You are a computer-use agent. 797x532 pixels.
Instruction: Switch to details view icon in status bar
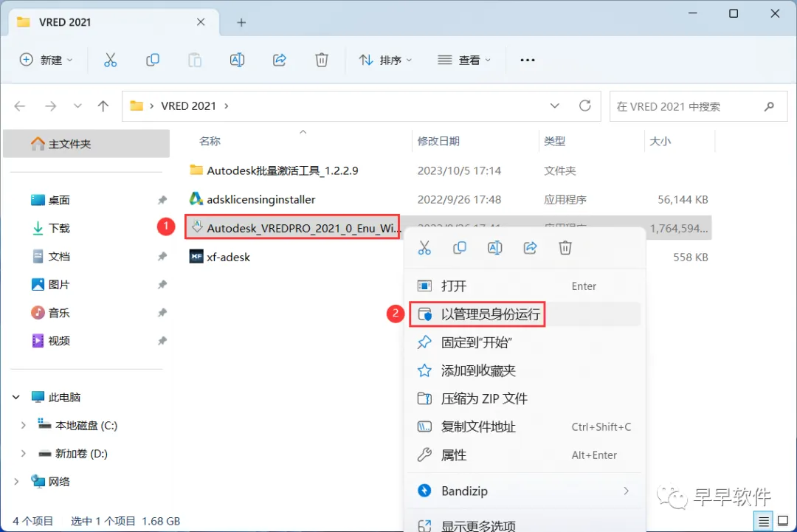(x=764, y=522)
